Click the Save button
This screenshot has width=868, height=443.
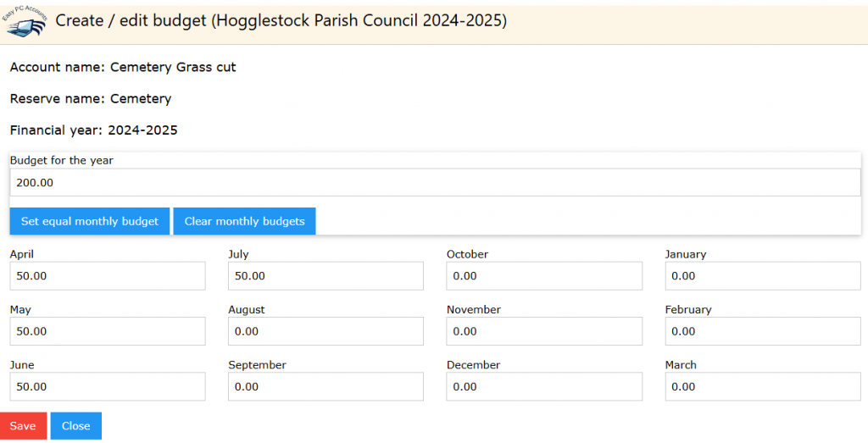pos(23,426)
